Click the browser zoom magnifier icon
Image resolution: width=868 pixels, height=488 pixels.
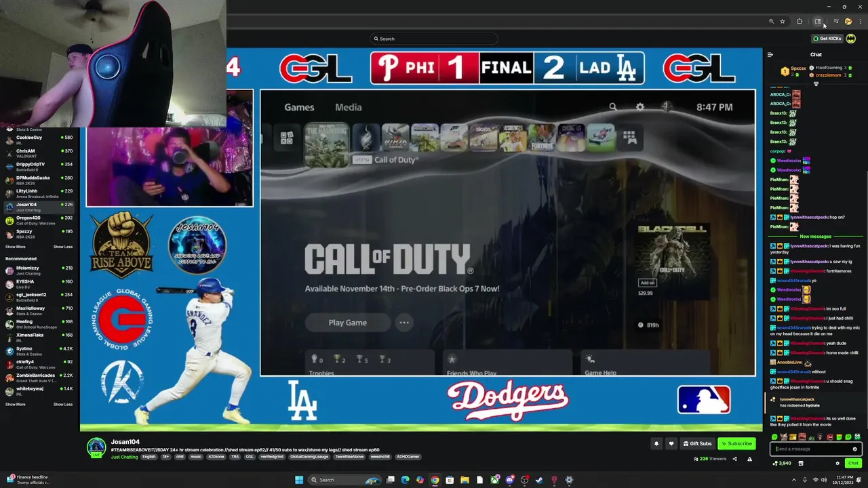[771, 22]
